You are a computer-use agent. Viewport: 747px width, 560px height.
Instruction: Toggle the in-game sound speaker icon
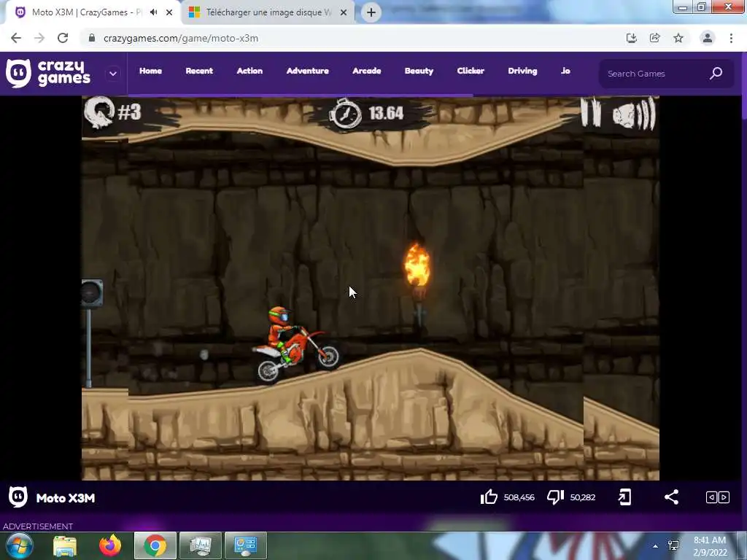(x=634, y=114)
